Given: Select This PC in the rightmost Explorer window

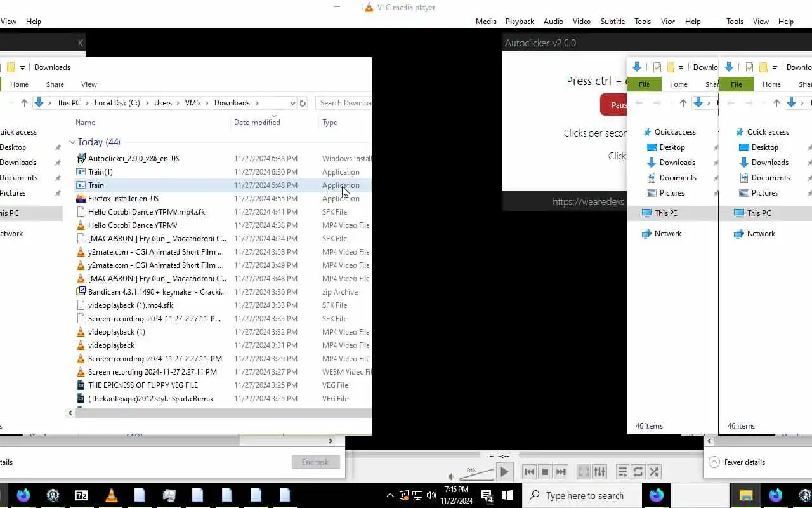Looking at the screenshot, I should 759,213.
